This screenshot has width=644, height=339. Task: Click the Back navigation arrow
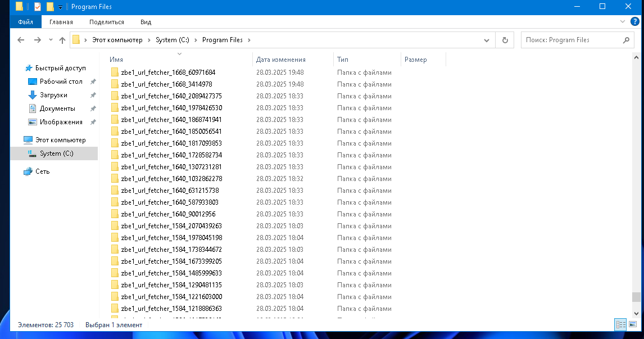(x=21, y=40)
